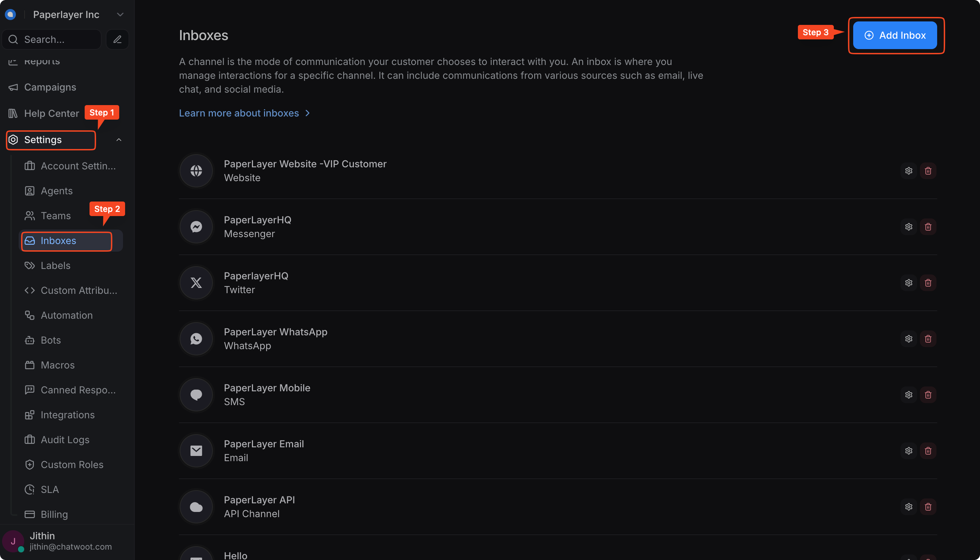Click the PaperLayer WhatsApp inbox name
The width and height of the screenshot is (980, 560).
(x=275, y=332)
